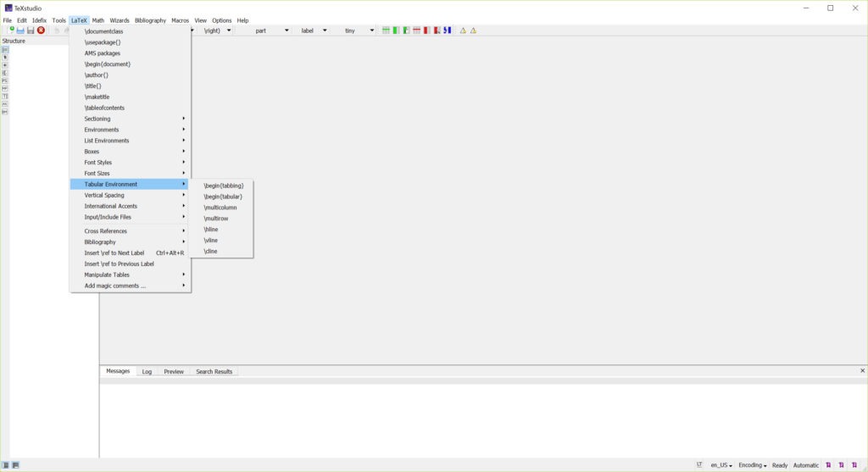This screenshot has height=472, width=868.
Task: Click the rightmost purple bookmark status icon
Action: point(854,465)
